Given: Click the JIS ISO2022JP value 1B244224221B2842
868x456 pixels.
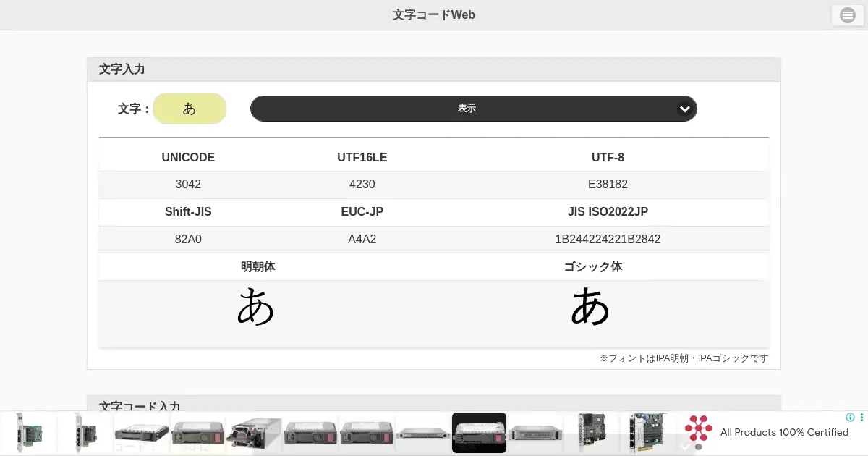Looking at the screenshot, I should pos(608,240).
